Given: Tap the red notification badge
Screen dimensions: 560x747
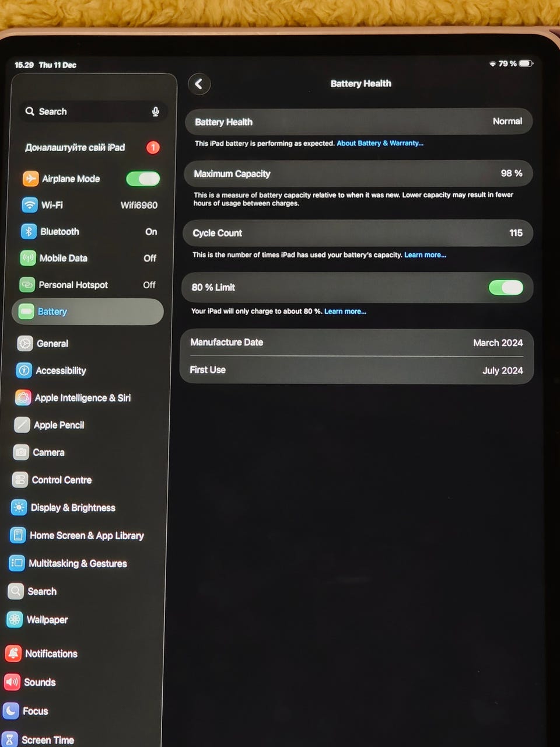Looking at the screenshot, I should [153, 148].
